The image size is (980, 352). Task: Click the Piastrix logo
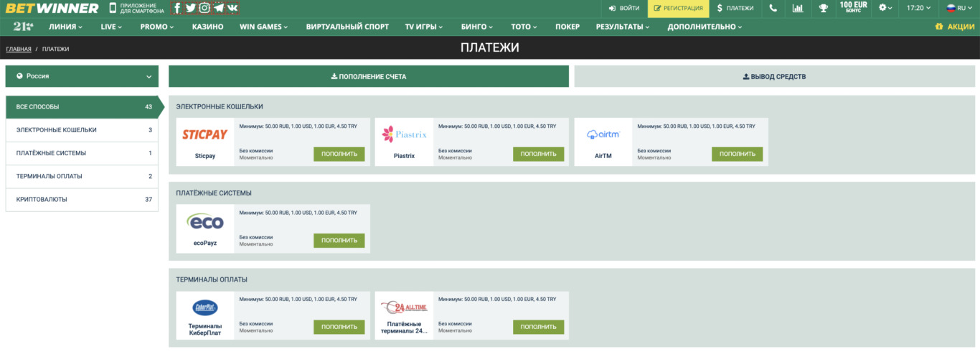tap(404, 134)
